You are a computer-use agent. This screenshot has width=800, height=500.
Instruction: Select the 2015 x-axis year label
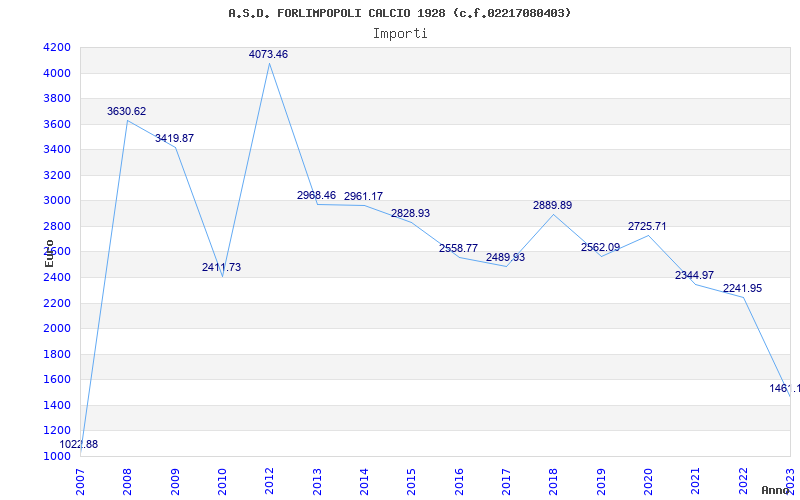[411, 482]
